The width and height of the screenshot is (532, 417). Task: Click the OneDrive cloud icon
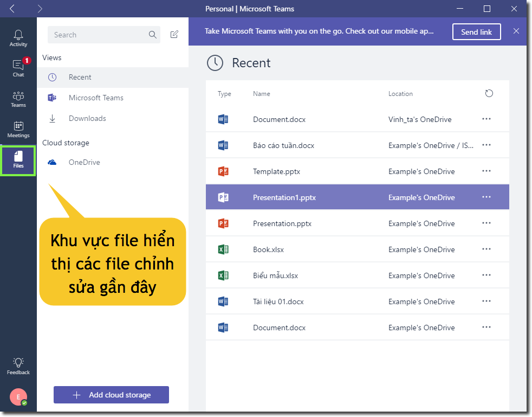[x=51, y=162]
